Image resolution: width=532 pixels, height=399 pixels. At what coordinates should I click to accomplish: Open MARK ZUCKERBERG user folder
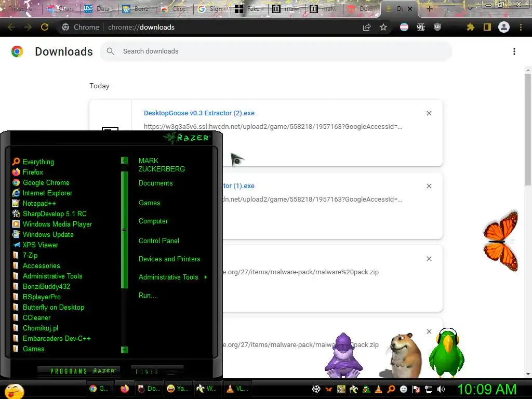(x=162, y=165)
